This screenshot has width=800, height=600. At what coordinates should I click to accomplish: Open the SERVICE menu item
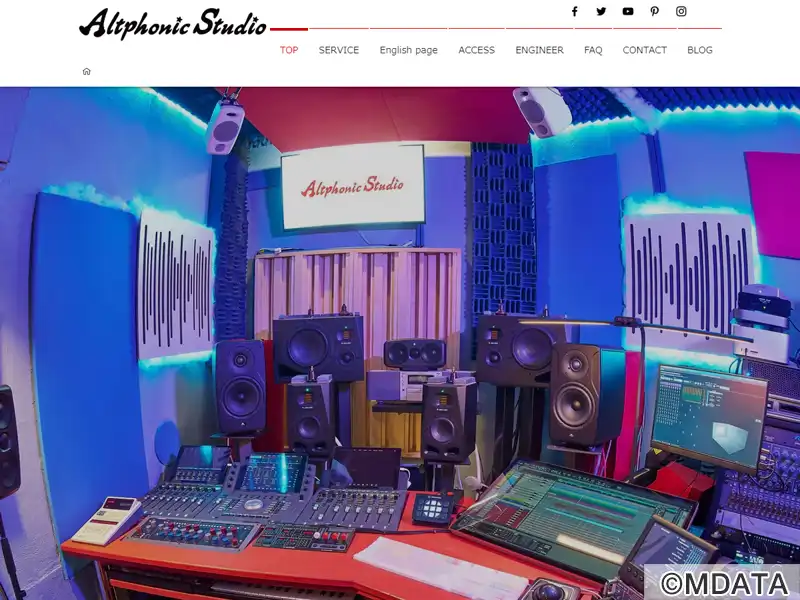coord(339,50)
